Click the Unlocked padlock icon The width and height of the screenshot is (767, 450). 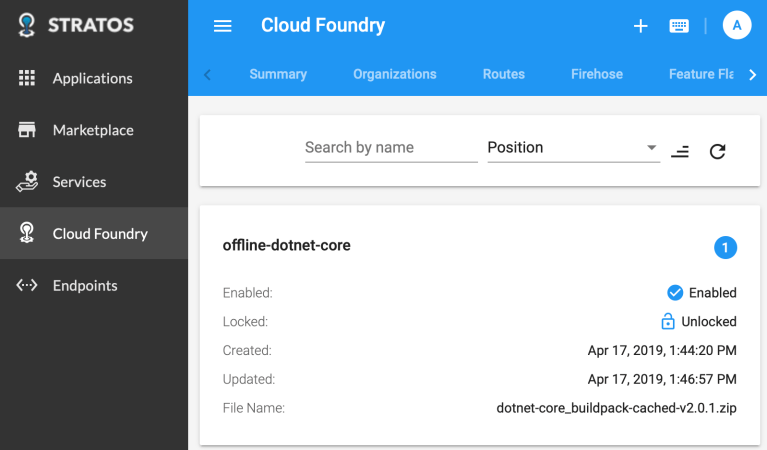[668, 321]
